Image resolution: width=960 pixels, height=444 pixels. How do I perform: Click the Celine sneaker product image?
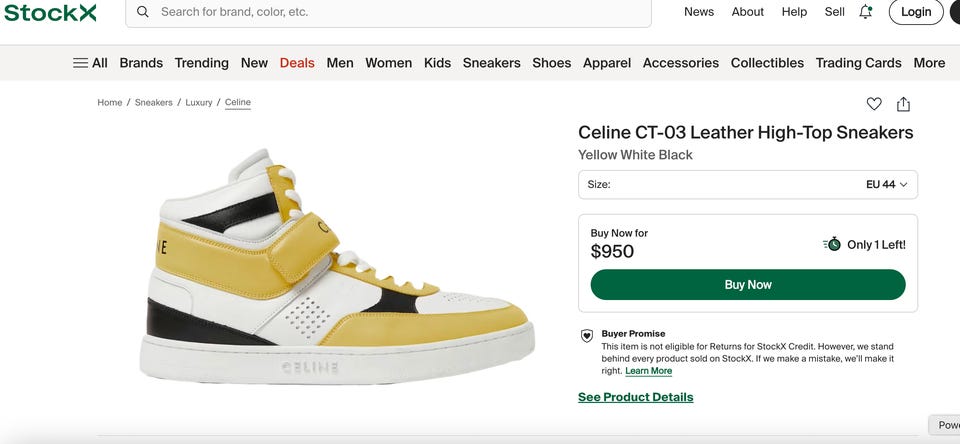tap(340, 268)
